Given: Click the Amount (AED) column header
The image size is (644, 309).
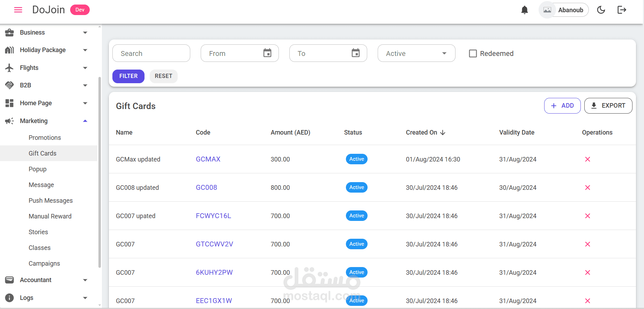Looking at the screenshot, I should tap(290, 132).
